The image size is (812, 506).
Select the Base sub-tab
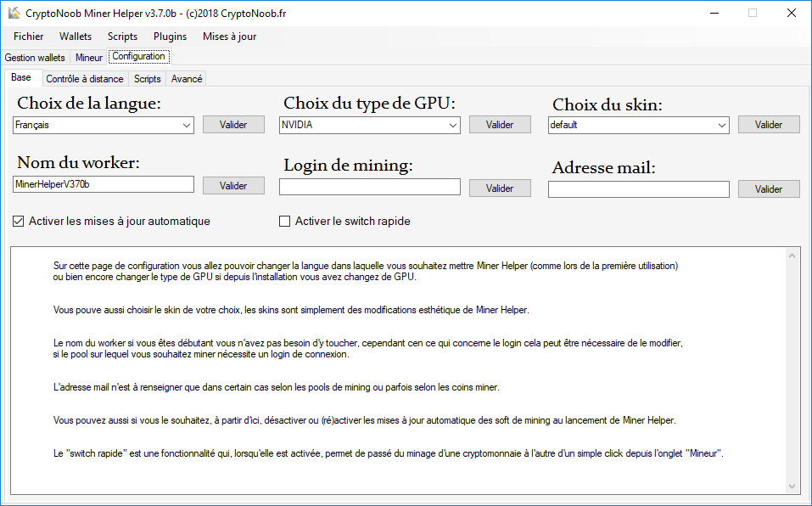pyautogui.click(x=21, y=77)
